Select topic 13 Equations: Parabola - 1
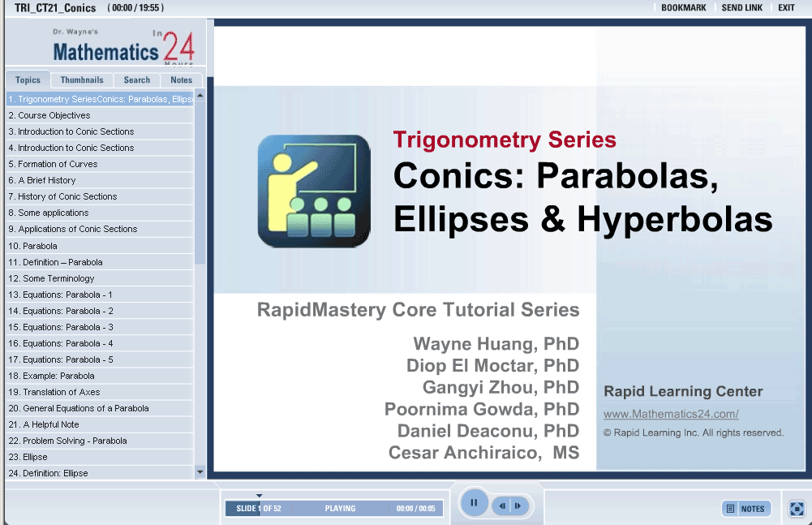This screenshot has height=525, width=812. coord(100,295)
